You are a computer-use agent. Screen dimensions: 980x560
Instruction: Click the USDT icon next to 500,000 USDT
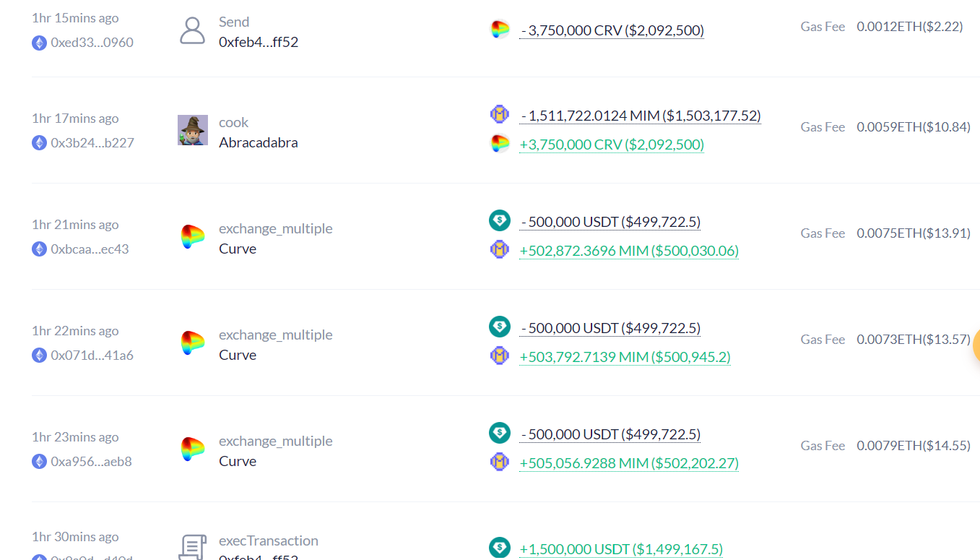point(499,220)
